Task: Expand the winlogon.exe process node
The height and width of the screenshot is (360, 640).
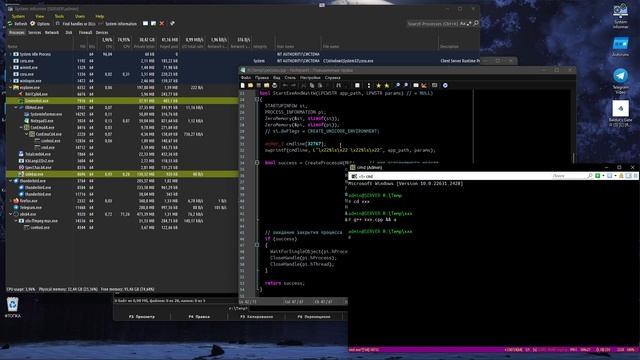Action: pyautogui.click(x=11, y=81)
